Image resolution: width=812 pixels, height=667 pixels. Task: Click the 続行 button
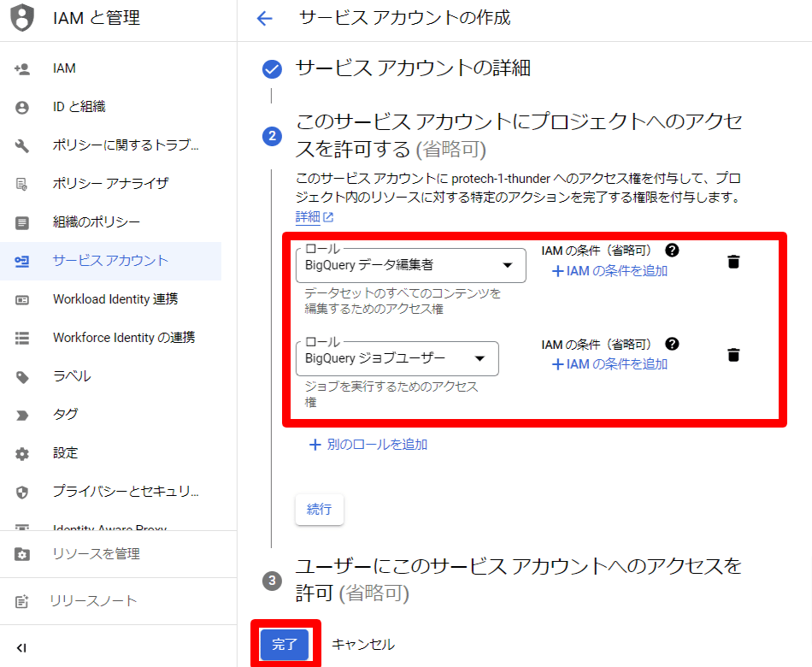point(319,510)
